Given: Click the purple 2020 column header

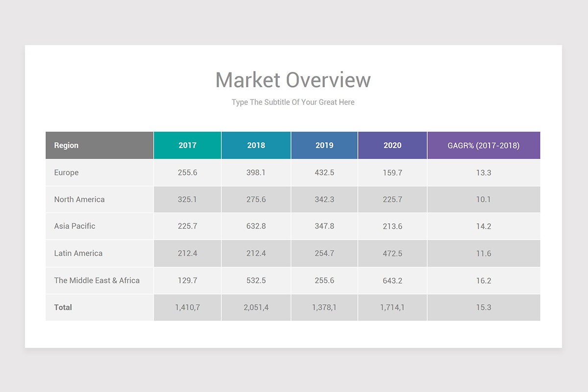Looking at the screenshot, I should coord(392,145).
